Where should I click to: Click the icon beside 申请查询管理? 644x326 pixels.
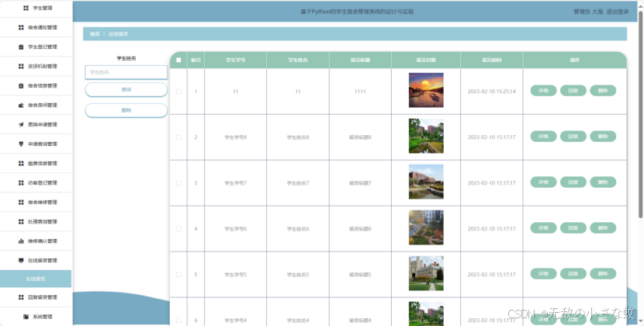(x=21, y=144)
